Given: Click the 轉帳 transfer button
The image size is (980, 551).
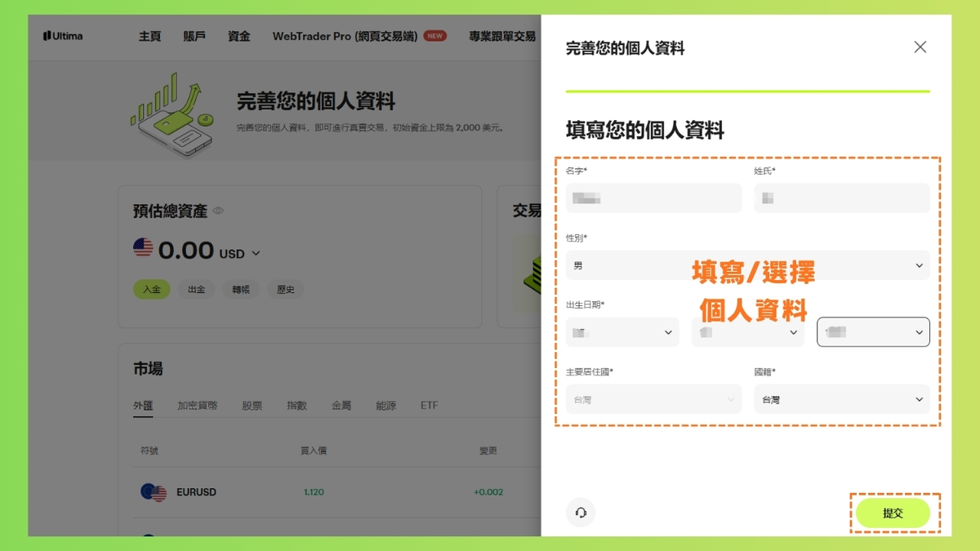Looking at the screenshot, I should [241, 289].
